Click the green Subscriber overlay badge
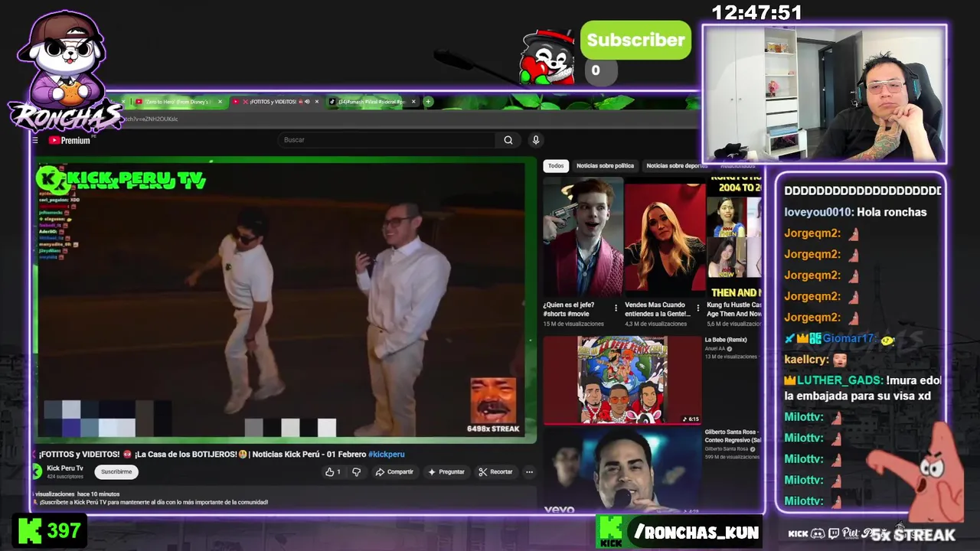The image size is (980, 551). click(x=635, y=41)
